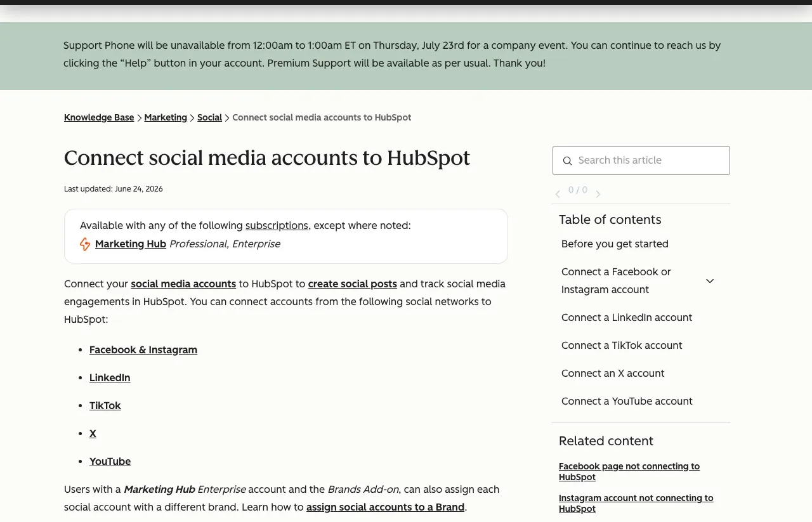Focus the Search this article field
Screen dimensions: 812x522
tap(641, 160)
